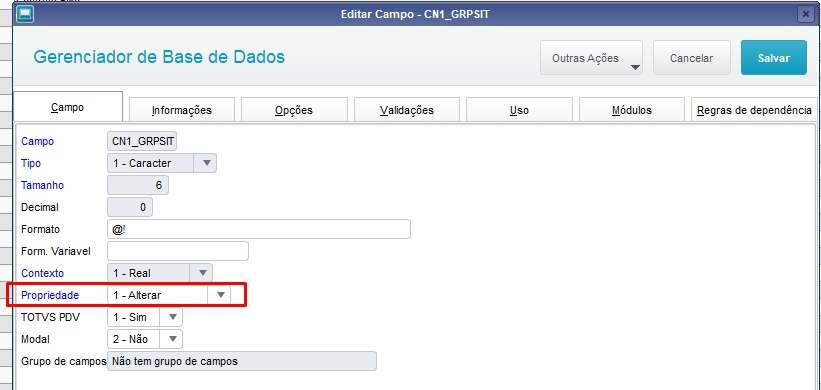
Task: Expand the Modal dropdown arrow
Action: [x=172, y=339]
